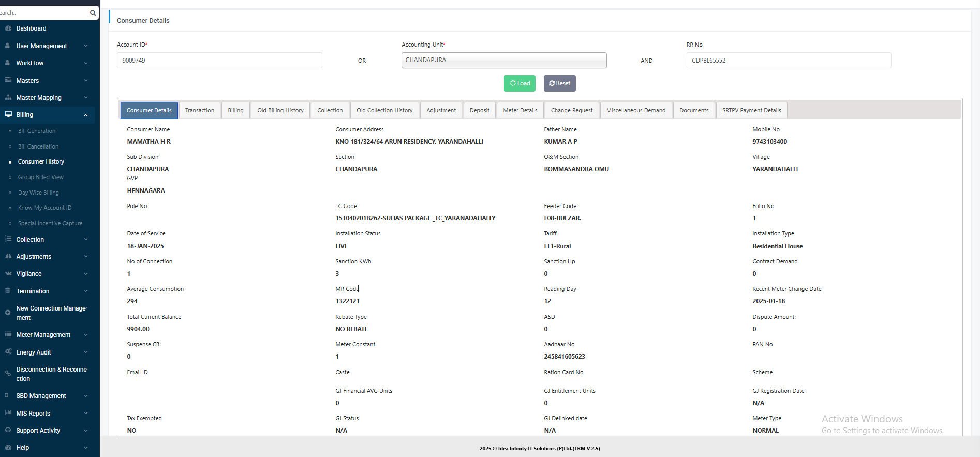Click the Aadhaar number 245841605623
This screenshot has width=980, height=457.
coord(565,357)
